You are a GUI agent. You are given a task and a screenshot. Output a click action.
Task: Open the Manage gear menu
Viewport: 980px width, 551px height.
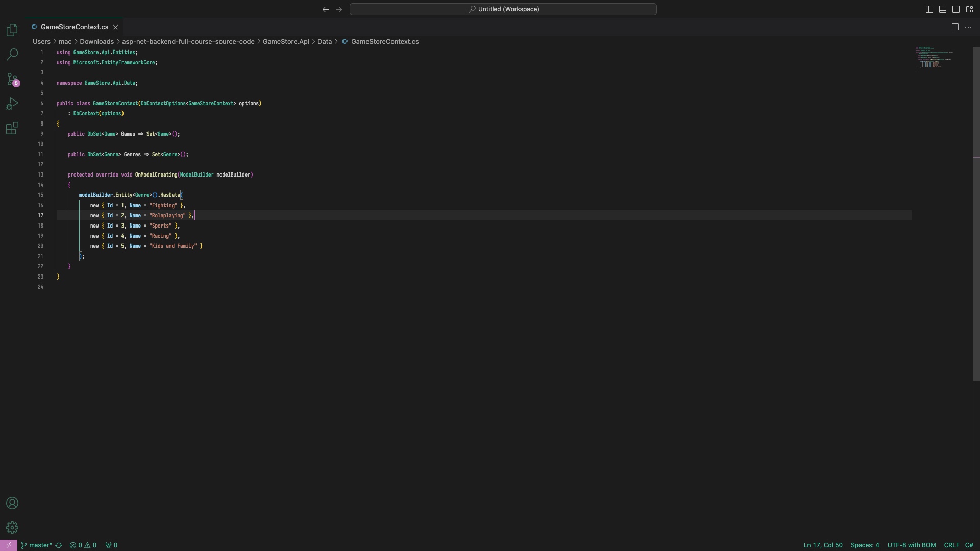(x=12, y=528)
